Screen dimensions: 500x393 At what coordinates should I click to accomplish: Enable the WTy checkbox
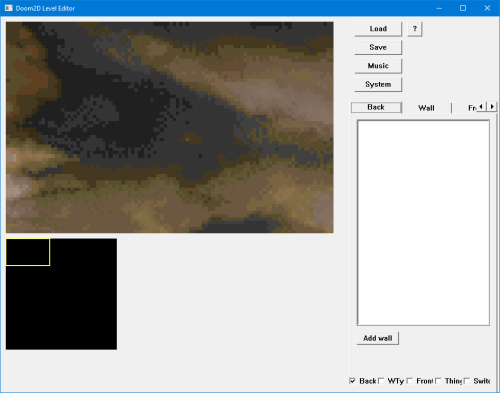coord(381,381)
